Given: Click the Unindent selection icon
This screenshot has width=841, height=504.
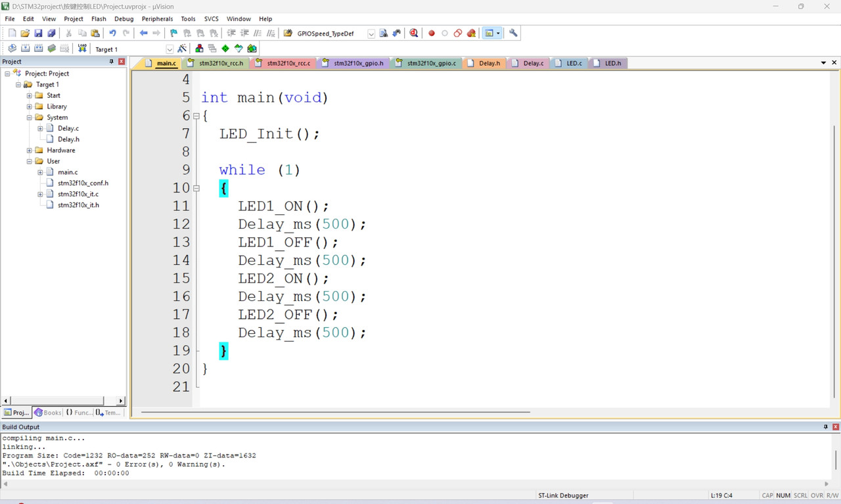Looking at the screenshot, I should pyautogui.click(x=244, y=33).
